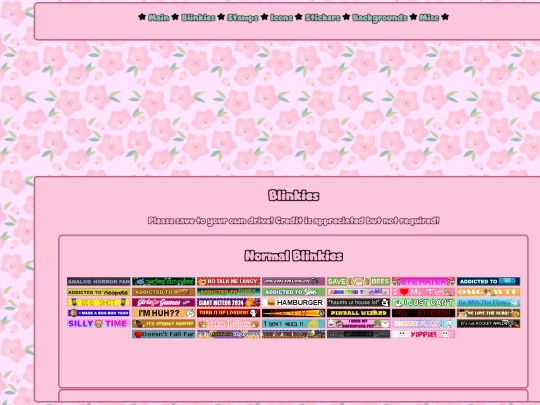This screenshot has width=540, height=405.
Task: Click the I Just Can't blinkie
Action: pos(423,302)
